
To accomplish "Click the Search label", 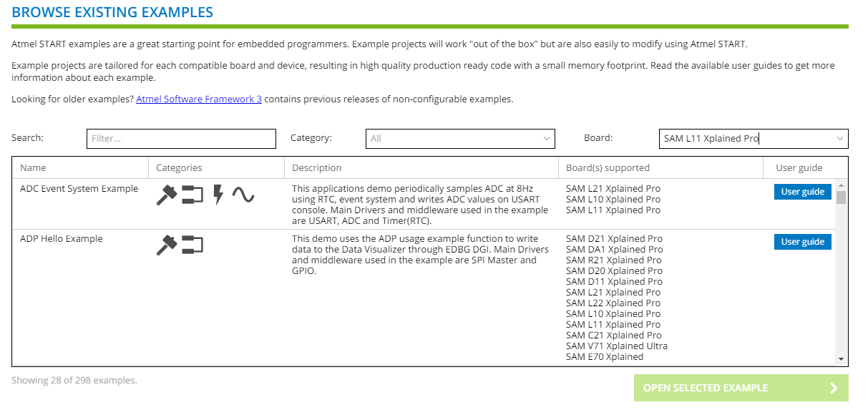I will [27, 138].
